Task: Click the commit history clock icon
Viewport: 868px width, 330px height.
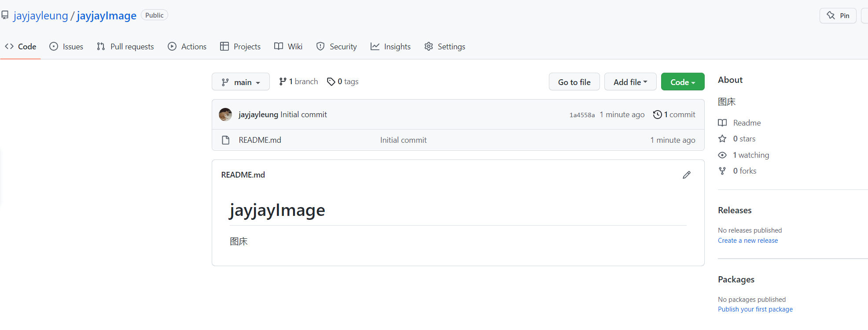Action: click(657, 115)
